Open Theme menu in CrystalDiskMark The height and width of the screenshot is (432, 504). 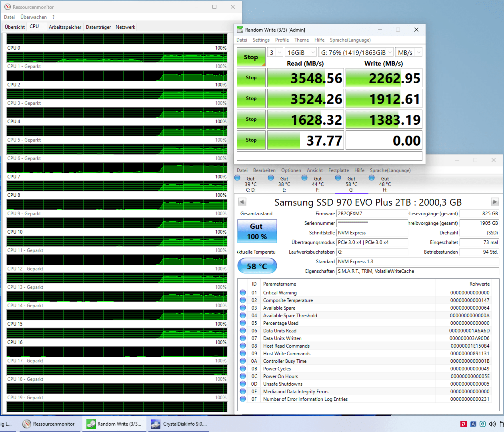pos(302,40)
